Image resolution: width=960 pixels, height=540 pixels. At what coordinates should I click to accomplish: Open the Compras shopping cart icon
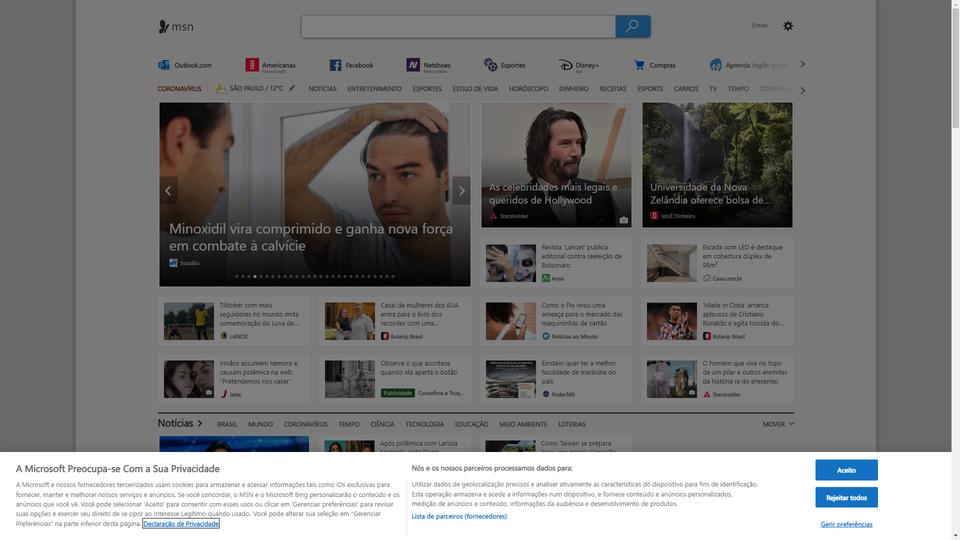coord(639,65)
